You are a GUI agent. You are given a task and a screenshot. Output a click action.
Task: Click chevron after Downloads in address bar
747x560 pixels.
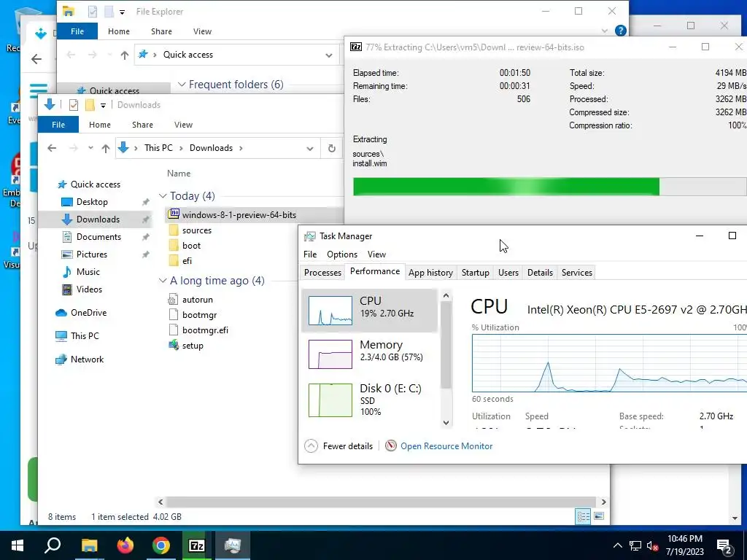coord(241,148)
